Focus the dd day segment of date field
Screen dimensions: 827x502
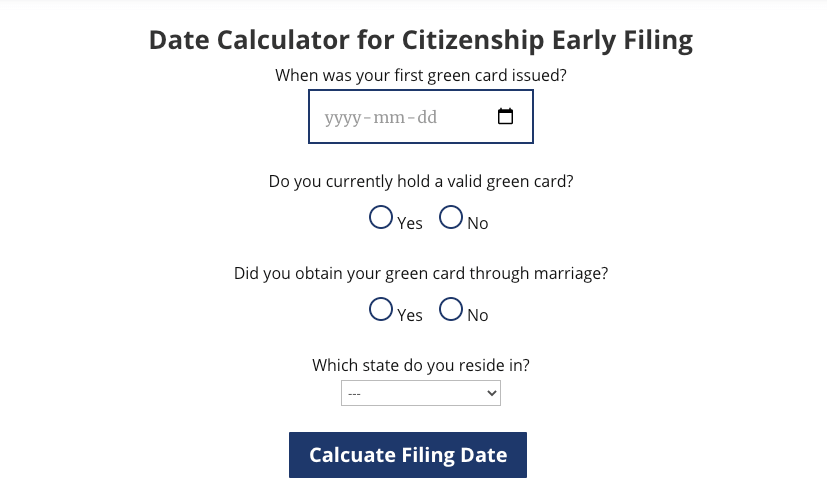click(x=427, y=118)
